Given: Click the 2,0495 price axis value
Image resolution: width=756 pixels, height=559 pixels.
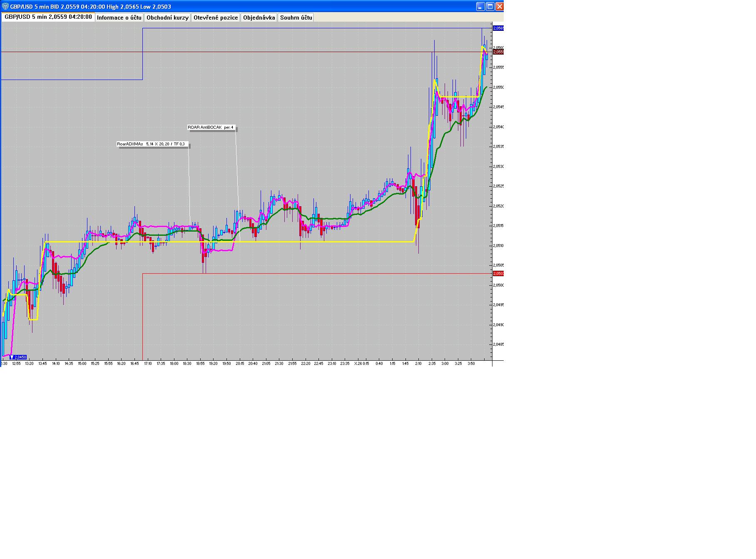Looking at the screenshot, I should pyautogui.click(x=499, y=305).
